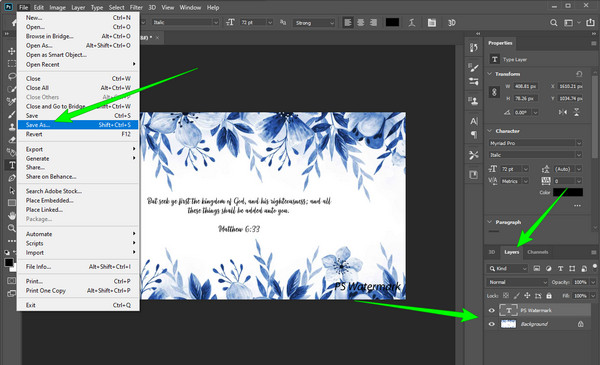Screen dimensions: 600x365
Task: Click right align text icon
Action: point(373,23)
